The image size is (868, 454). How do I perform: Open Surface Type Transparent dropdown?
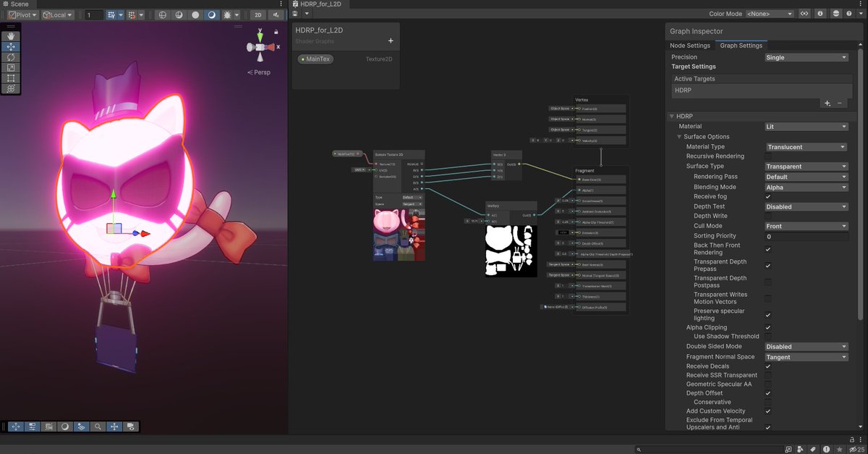point(807,167)
